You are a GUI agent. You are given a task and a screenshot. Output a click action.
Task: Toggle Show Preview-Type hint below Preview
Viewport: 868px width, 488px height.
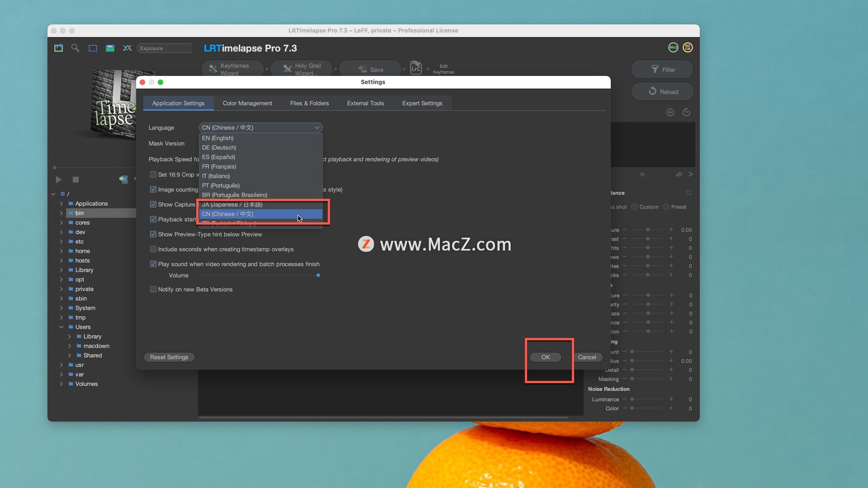click(x=153, y=234)
